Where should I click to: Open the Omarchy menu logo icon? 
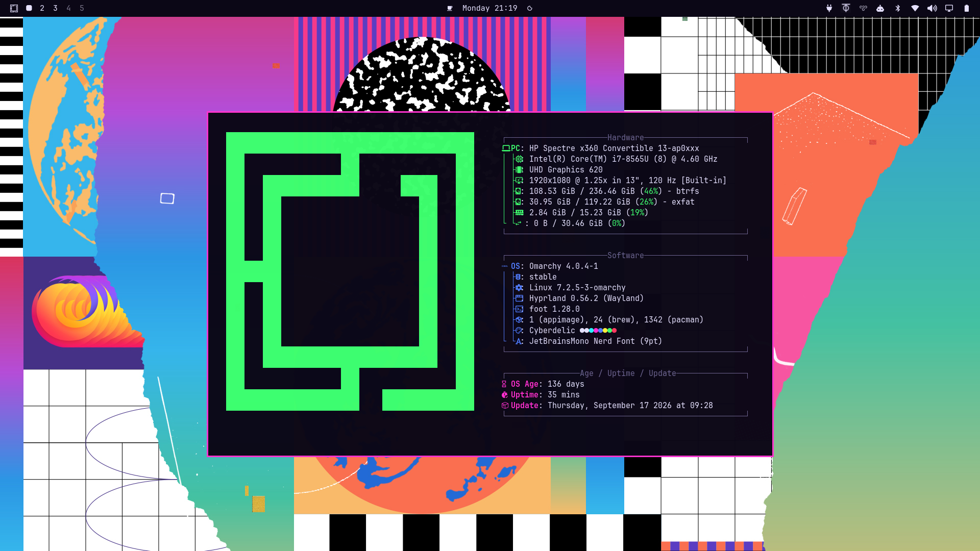point(14,8)
